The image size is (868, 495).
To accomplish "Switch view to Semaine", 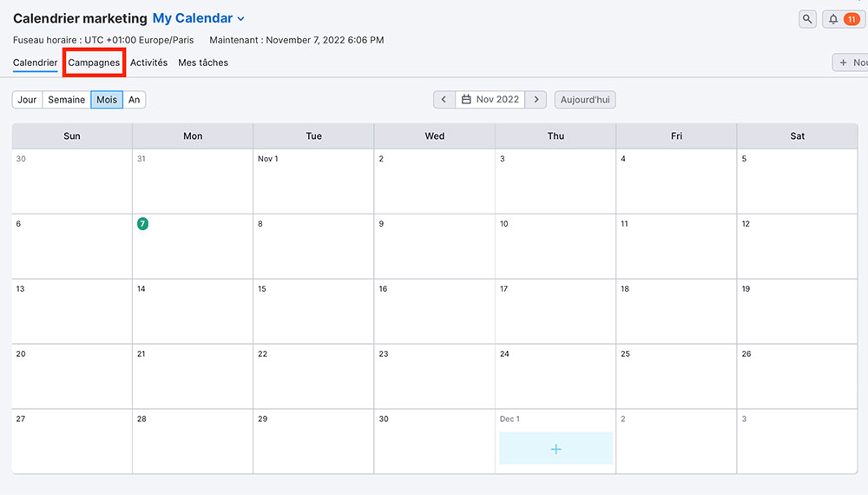I will tap(67, 100).
